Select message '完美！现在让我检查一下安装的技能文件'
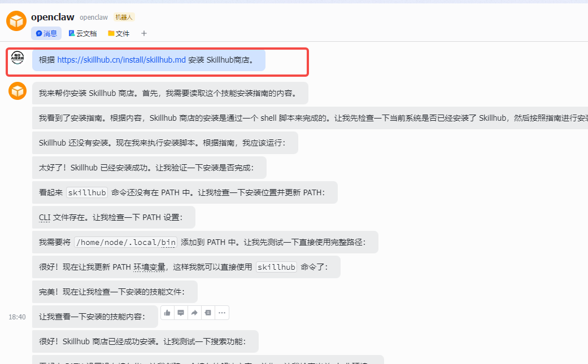This screenshot has width=588, height=364. click(115, 292)
